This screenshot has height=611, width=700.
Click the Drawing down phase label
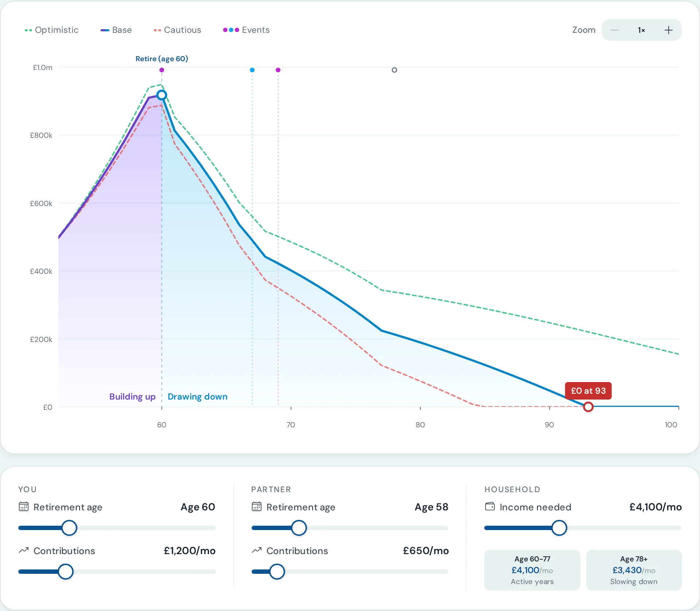click(x=198, y=397)
